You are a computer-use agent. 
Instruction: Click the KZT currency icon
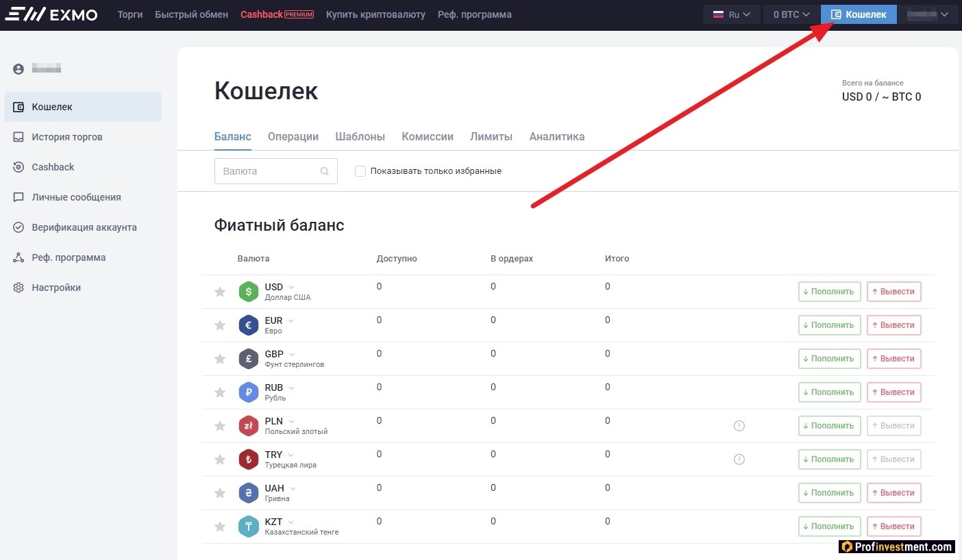[248, 526]
